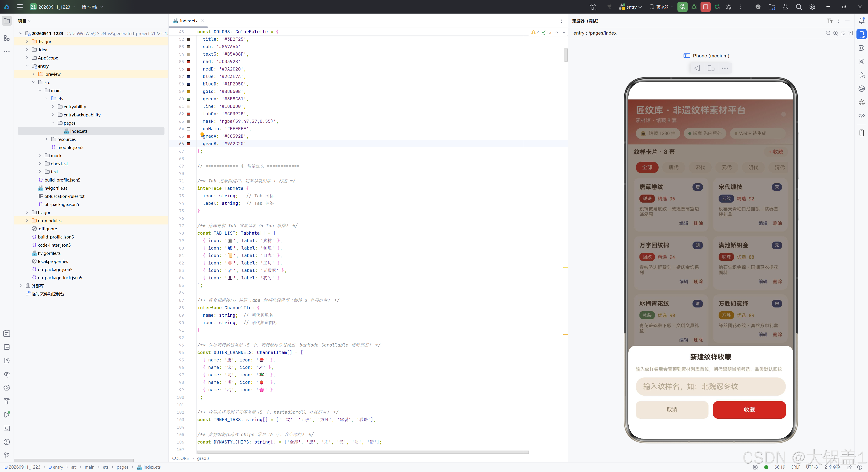Expand the AppScope folder
868x472 pixels.
click(x=27, y=58)
